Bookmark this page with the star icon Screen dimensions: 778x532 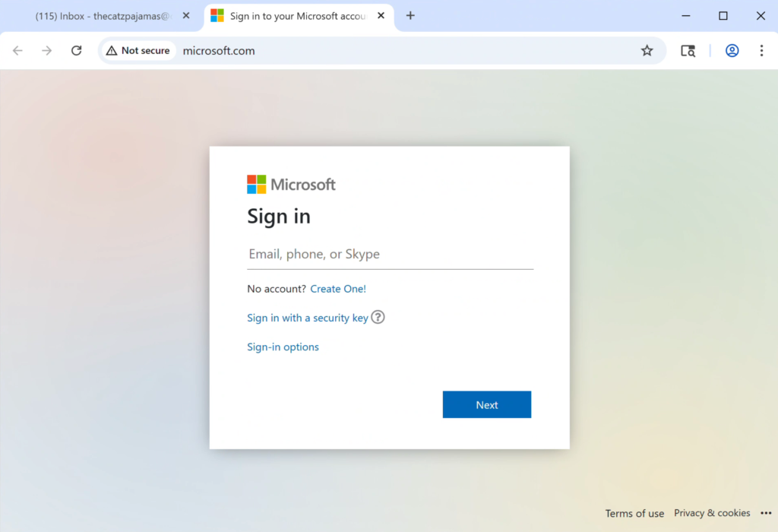tap(647, 51)
